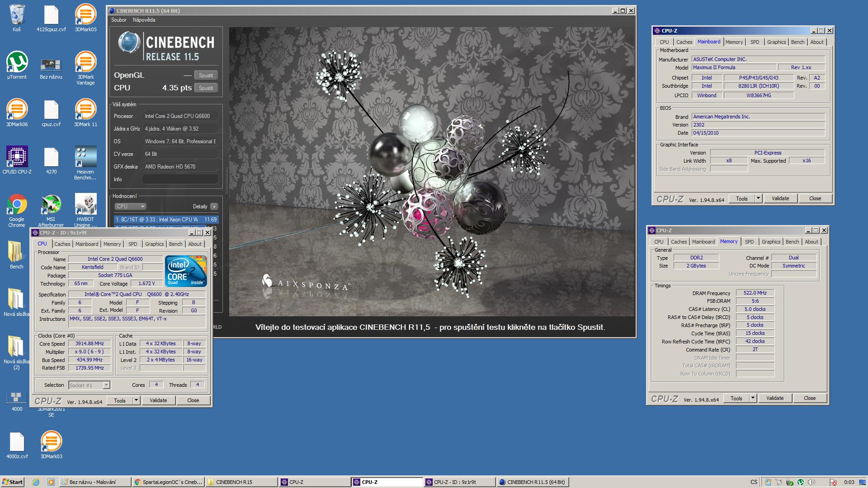Switch to Graphics tab in Mainboard CPU-Z window
Image resolution: width=868 pixels, height=488 pixels.
pos(776,42)
